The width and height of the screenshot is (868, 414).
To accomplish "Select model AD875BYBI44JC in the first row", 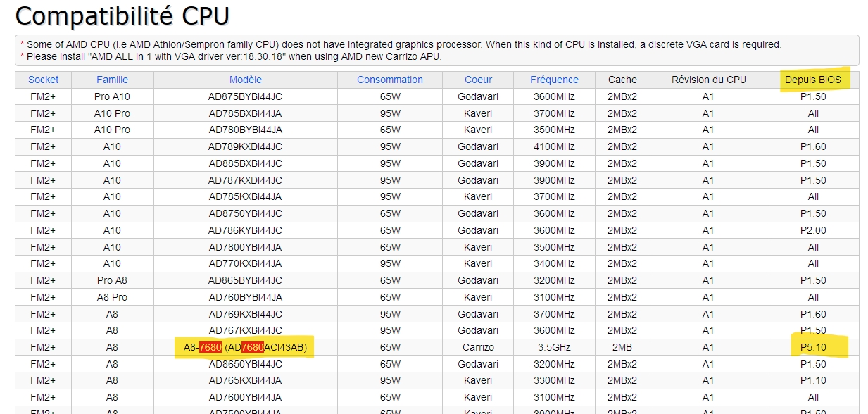I will [x=245, y=96].
